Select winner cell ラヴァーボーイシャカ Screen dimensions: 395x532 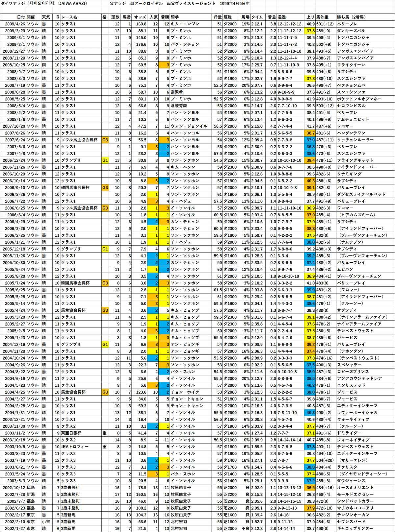[x=357, y=413]
